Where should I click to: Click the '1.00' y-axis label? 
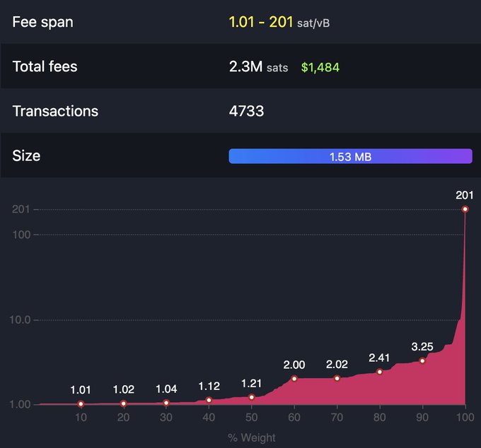click(x=20, y=404)
